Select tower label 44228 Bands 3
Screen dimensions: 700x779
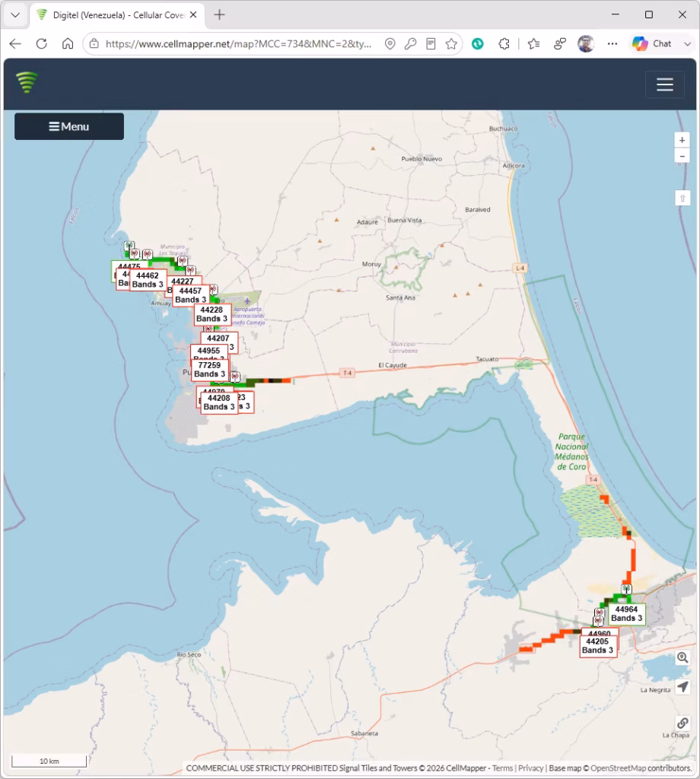coord(212,314)
